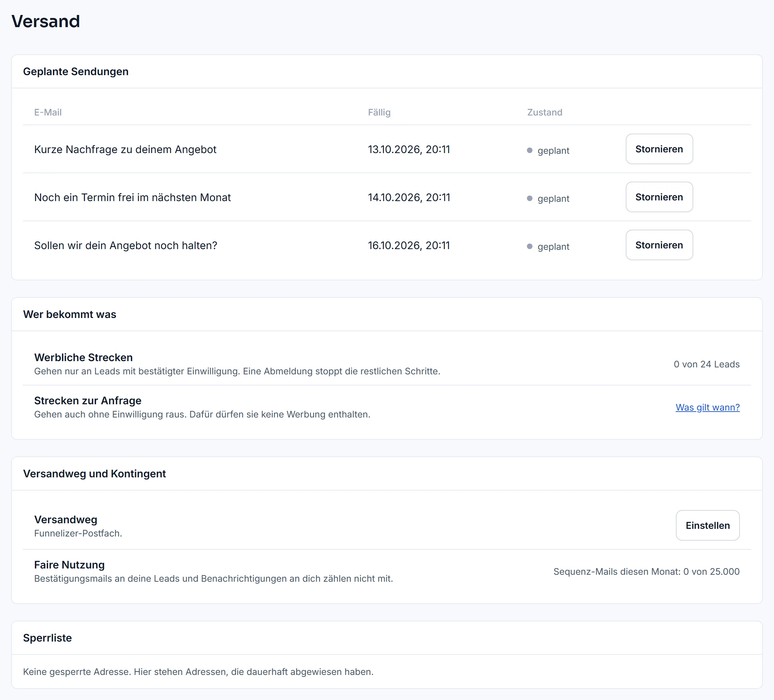Image resolution: width=774 pixels, height=700 pixels.
Task: Open the Einstellen button for Versandweg
Action: [x=707, y=525]
